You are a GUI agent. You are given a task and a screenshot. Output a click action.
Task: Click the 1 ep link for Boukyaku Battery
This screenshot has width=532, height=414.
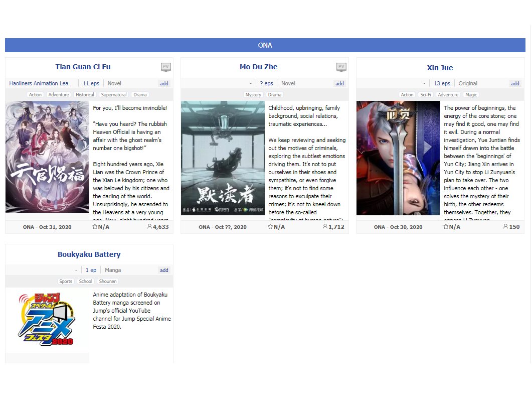pyautogui.click(x=91, y=270)
